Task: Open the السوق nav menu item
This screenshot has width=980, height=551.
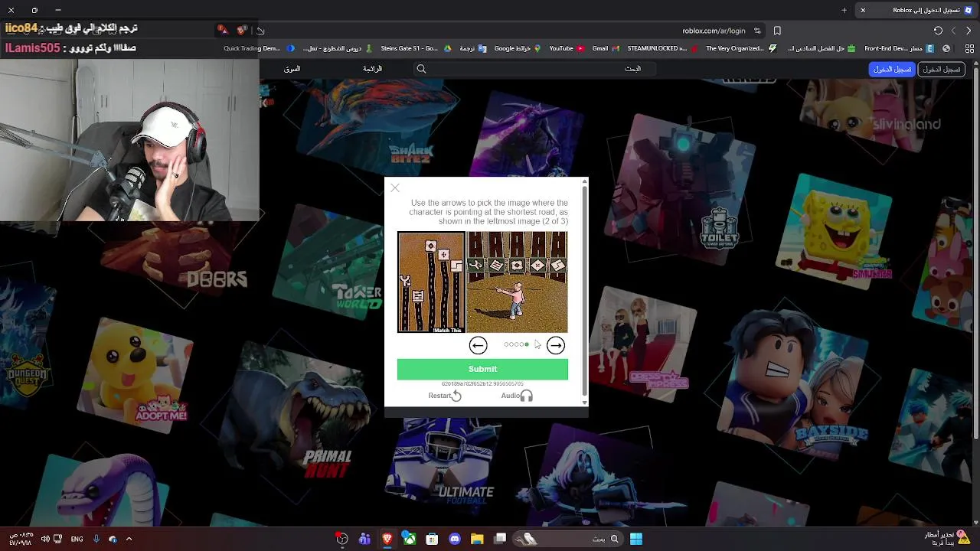Action: click(x=292, y=69)
